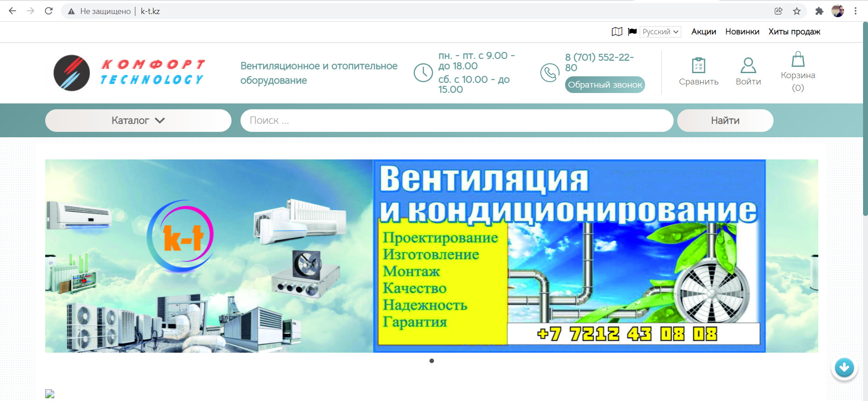Image resolution: width=868 pixels, height=401 pixels.
Task: Open the 'Акции' promotions page
Action: coord(703,32)
